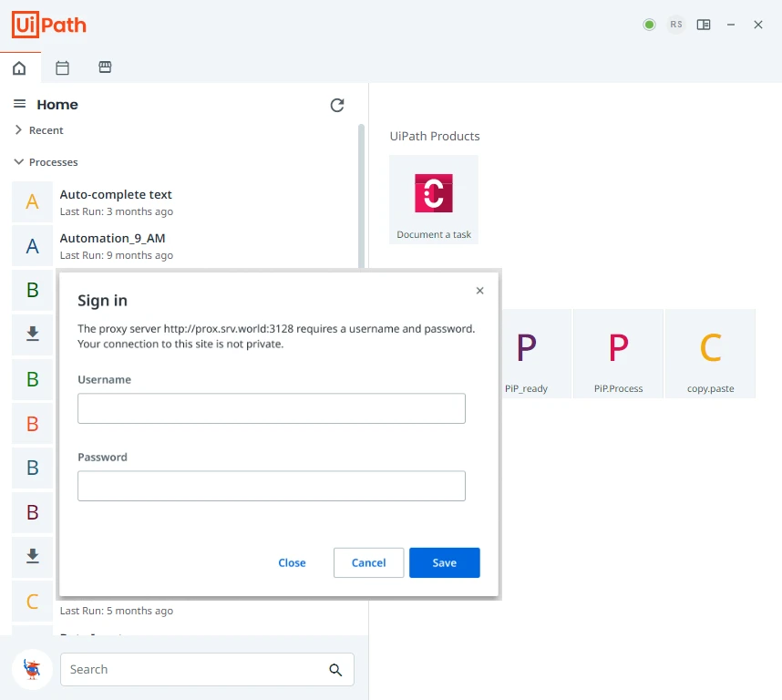Launch the PiP.Process tile
This screenshot has height=700, width=782.
tap(618, 354)
